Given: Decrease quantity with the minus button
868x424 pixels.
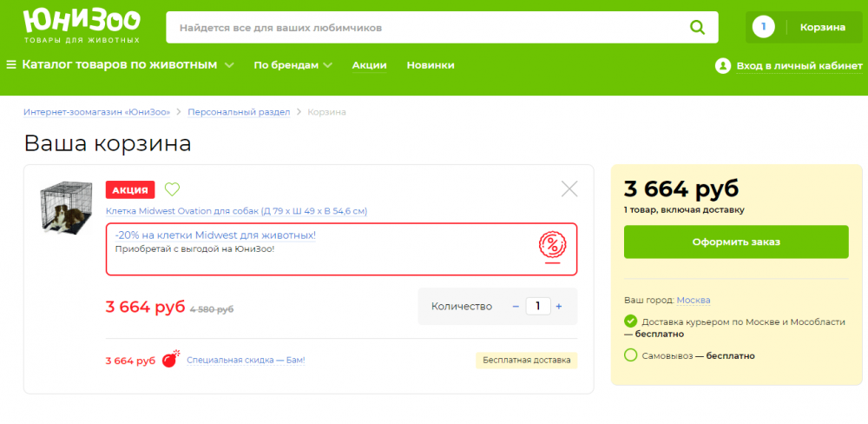Looking at the screenshot, I should pyautogui.click(x=516, y=306).
